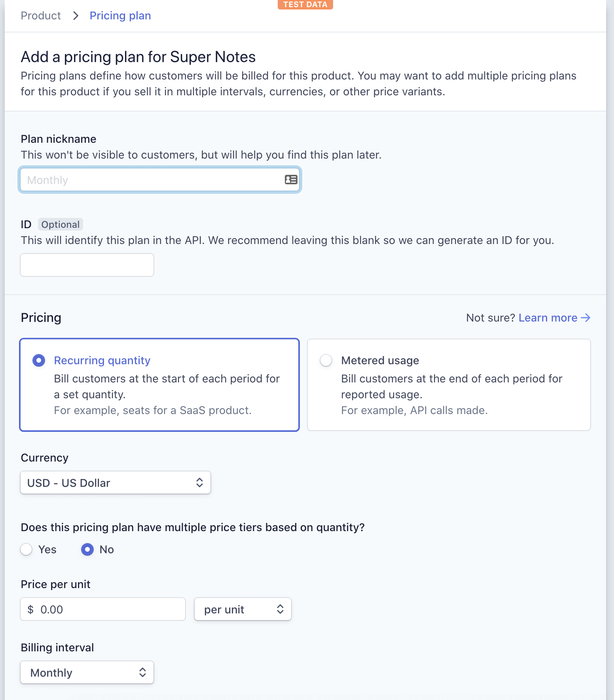
Task: Focus the Plan nickname input field
Action: (160, 180)
